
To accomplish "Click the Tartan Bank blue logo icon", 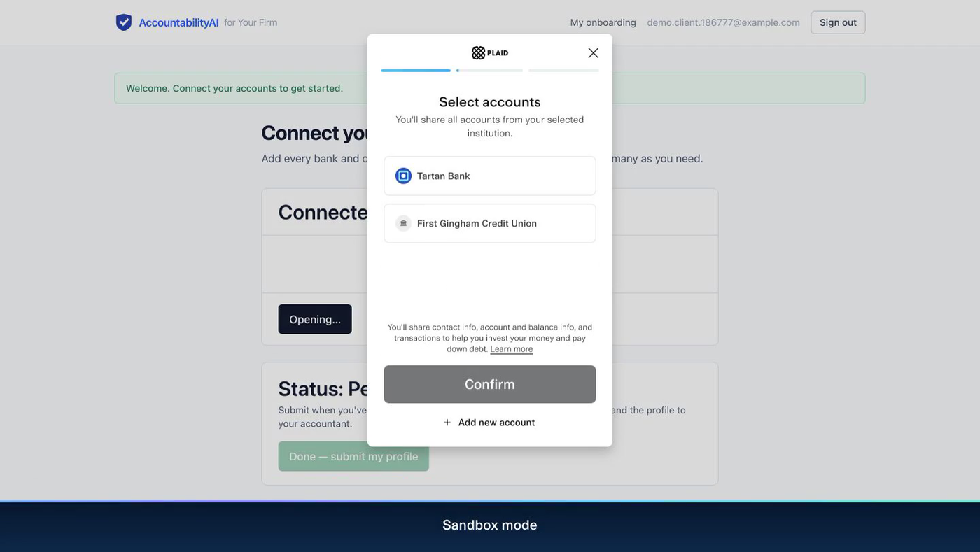I will (x=403, y=176).
